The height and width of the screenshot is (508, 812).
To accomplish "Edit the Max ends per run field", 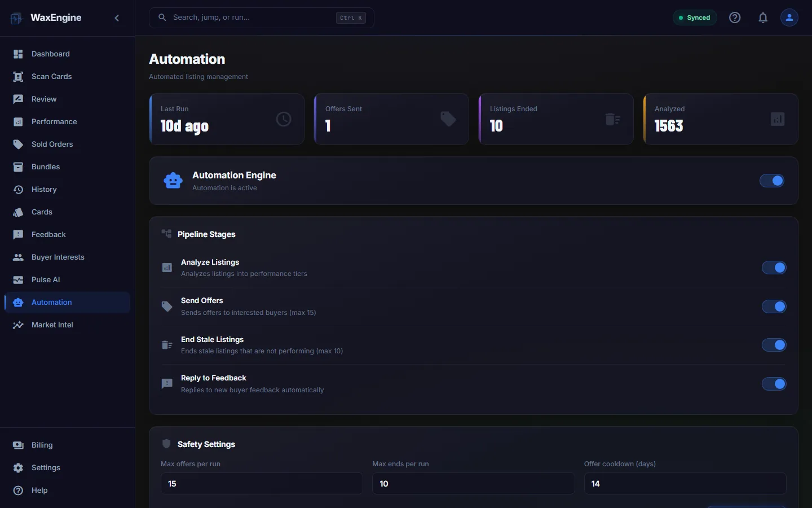I will point(474,484).
